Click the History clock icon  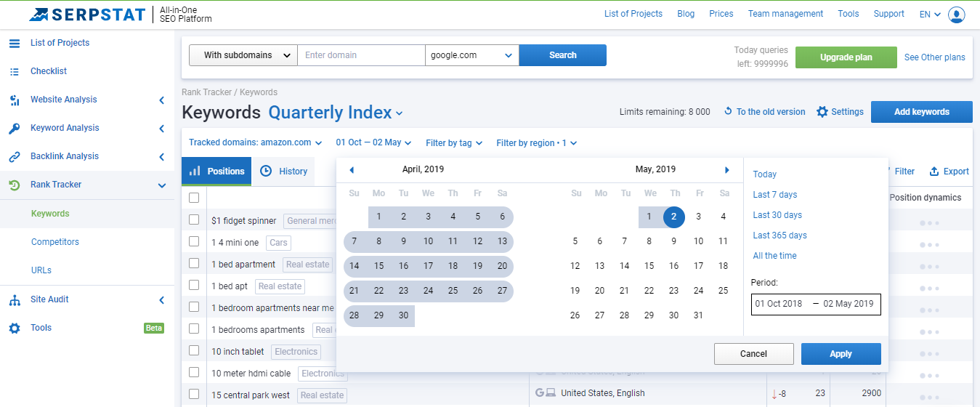pyautogui.click(x=266, y=171)
